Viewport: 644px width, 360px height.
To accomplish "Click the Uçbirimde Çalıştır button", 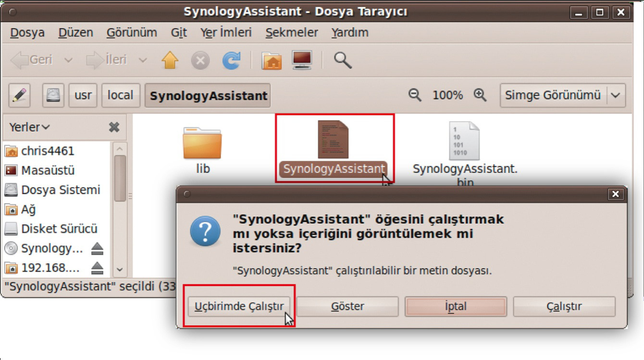I will click(x=239, y=306).
